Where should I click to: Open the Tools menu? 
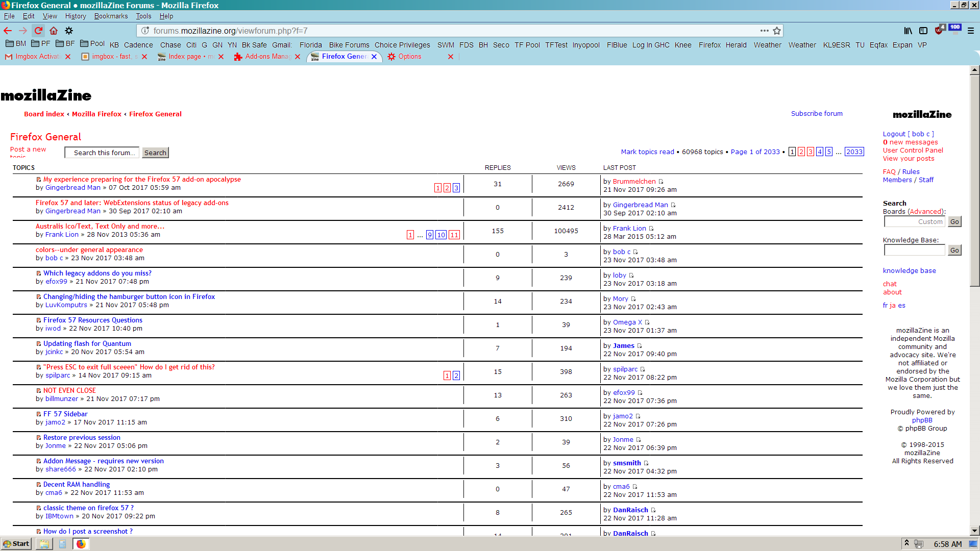pos(143,16)
